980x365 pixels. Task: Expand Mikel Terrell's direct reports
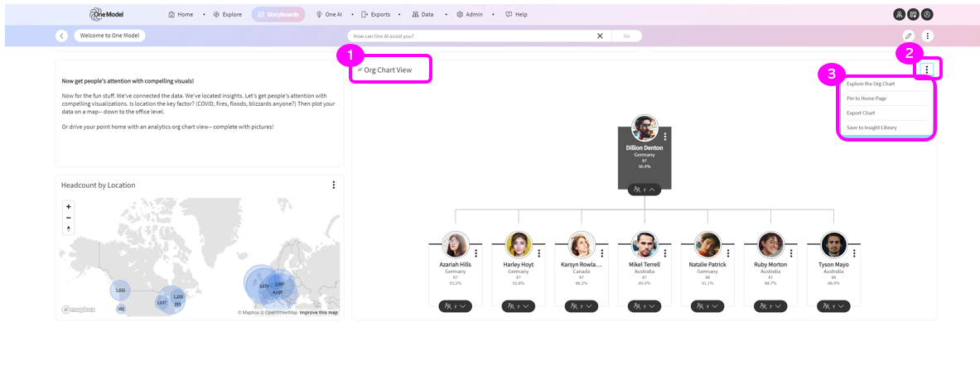tap(644, 306)
